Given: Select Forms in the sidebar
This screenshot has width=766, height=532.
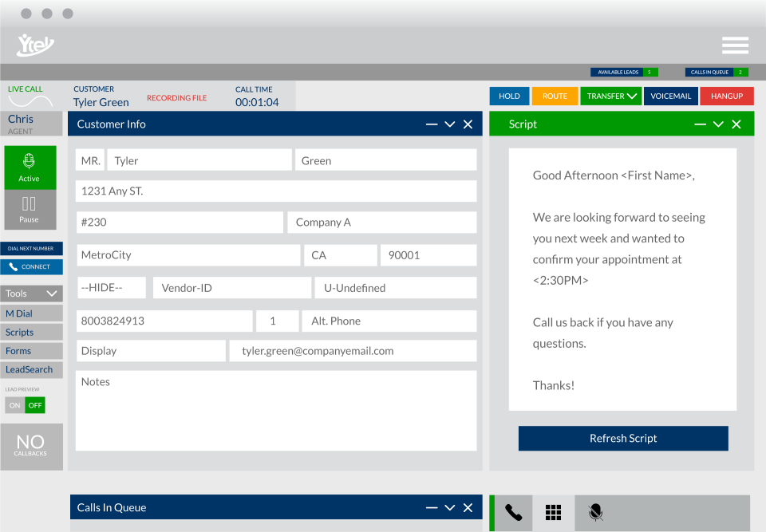Looking at the screenshot, I should [30, 351].
